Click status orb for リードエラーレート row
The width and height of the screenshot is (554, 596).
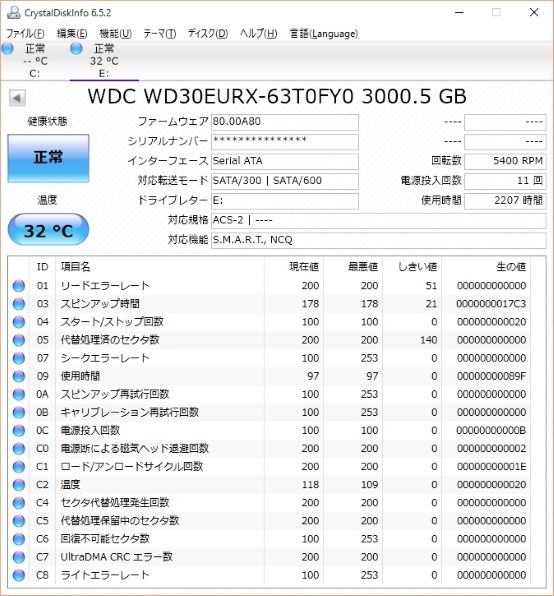(19, 286)
